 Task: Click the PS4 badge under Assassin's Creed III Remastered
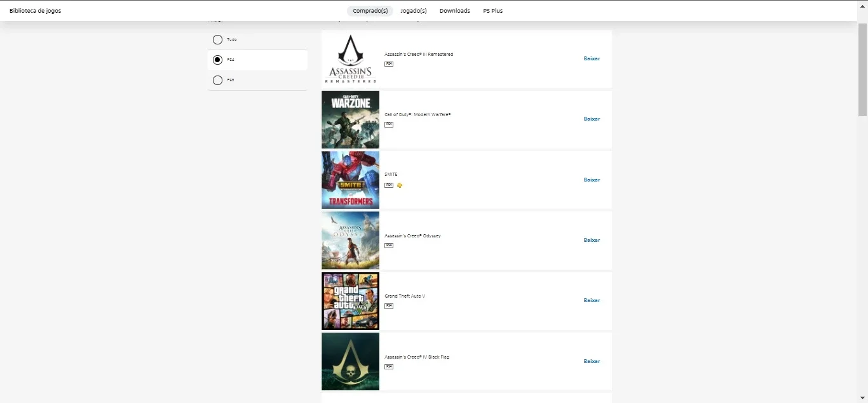389,64
